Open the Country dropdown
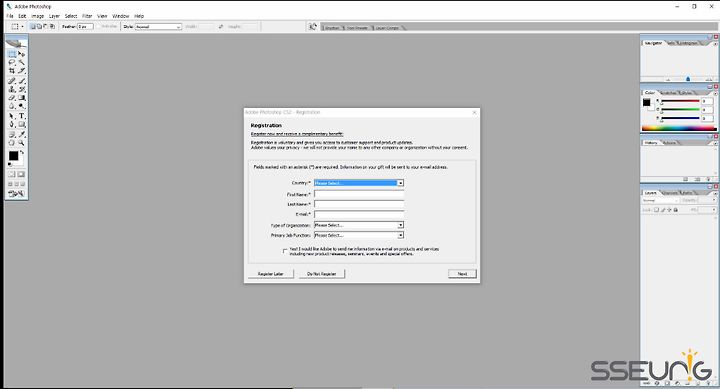This screenshot has width=720, height=389. pyautogui.click(x=359, y=183)
